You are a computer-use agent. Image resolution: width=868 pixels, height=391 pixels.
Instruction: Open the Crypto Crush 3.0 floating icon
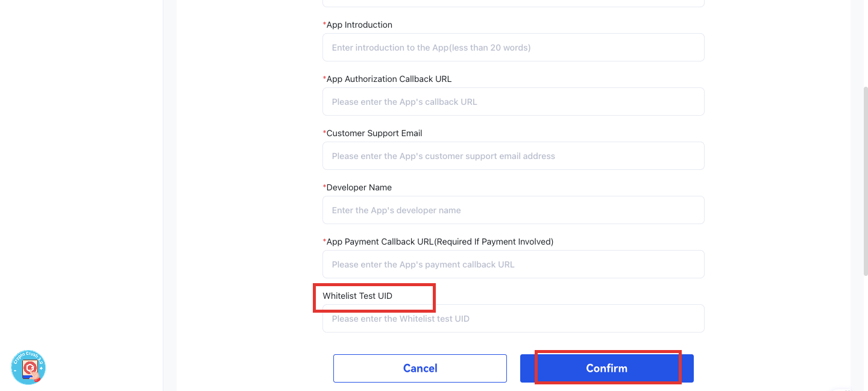28,367
